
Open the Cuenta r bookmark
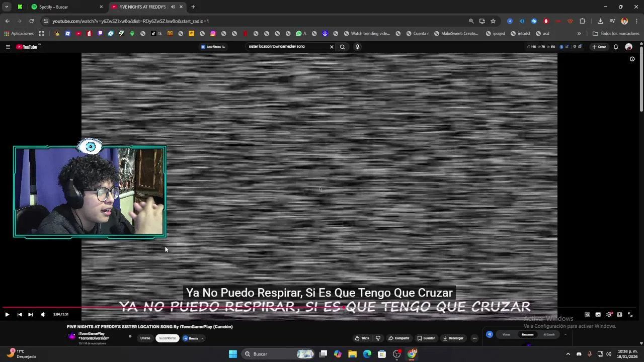click(417, 34)
